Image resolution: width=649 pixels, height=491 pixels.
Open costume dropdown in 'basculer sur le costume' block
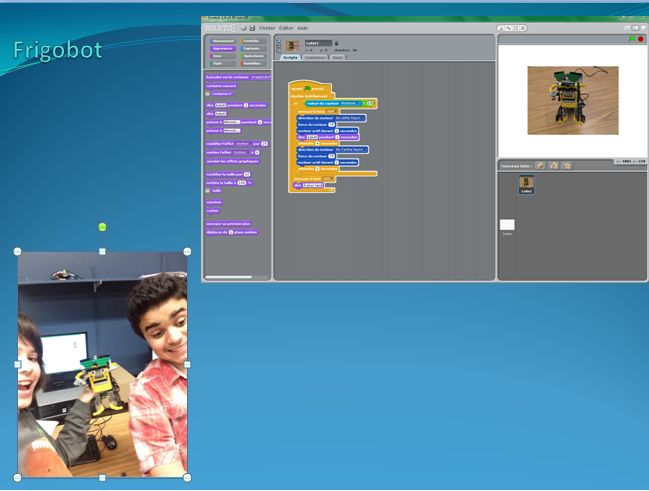coord(261,77)
